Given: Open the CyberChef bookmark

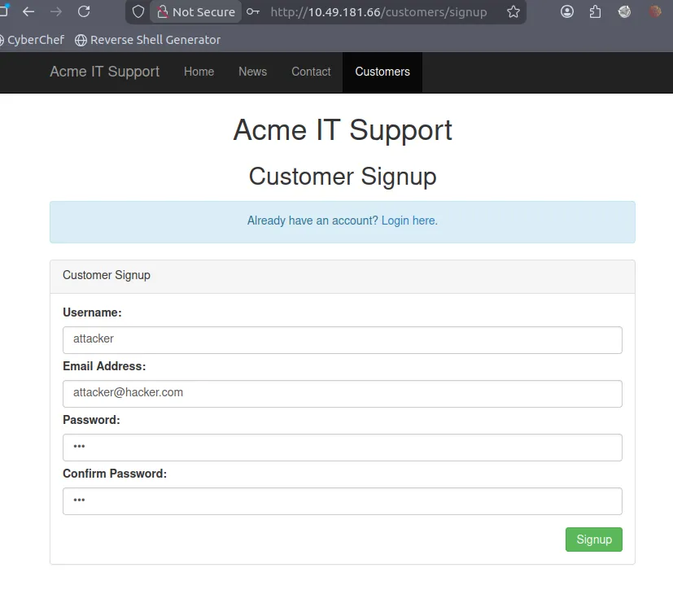Looking at the screenshot, I should pos(34,40).
